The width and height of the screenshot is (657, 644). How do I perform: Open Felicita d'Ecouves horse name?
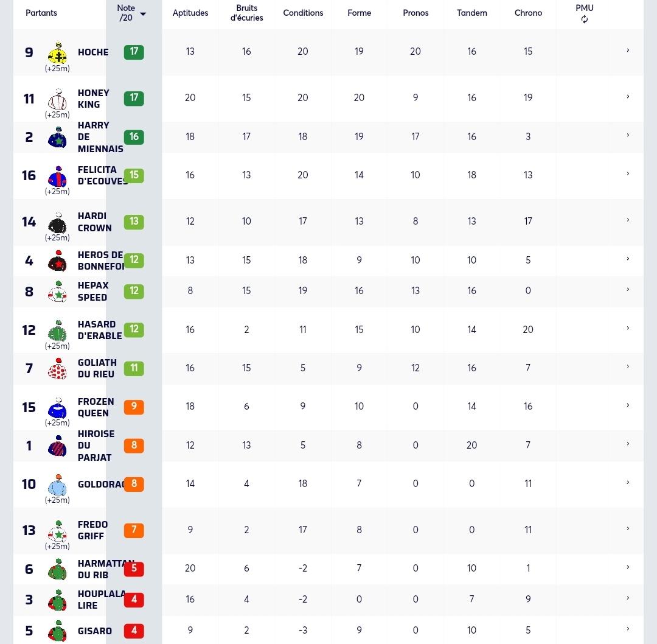coord(103,175)
